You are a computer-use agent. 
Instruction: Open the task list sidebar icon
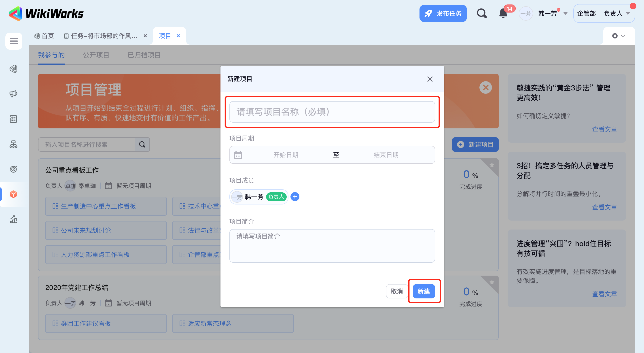click(x=13, y=119)
